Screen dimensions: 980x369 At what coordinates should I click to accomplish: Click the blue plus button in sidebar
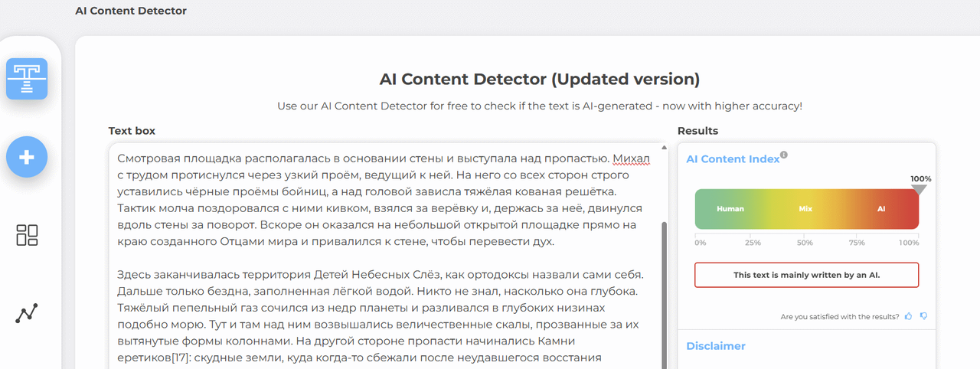pos(27,157)
